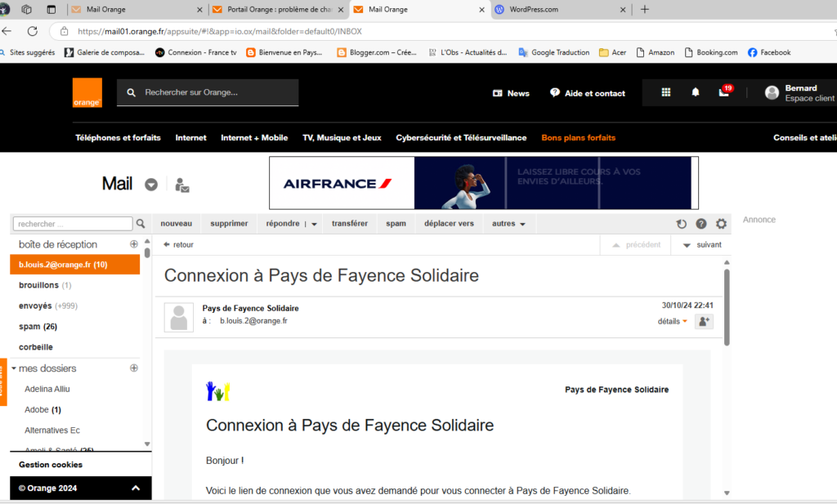Image resolution: width=837 pixels, height=504 pixels.
Task: Expand the autres dropdown menu
Action: [508, 224]
